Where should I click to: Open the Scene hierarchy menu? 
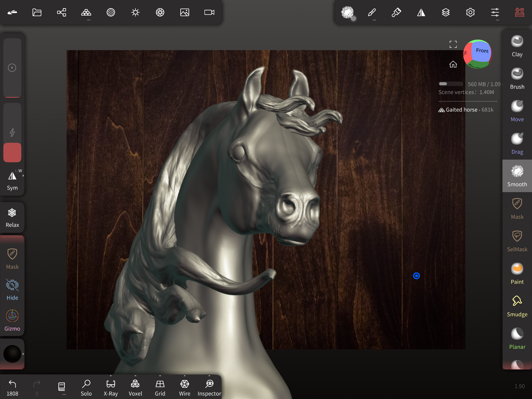[x=62, y=12]
